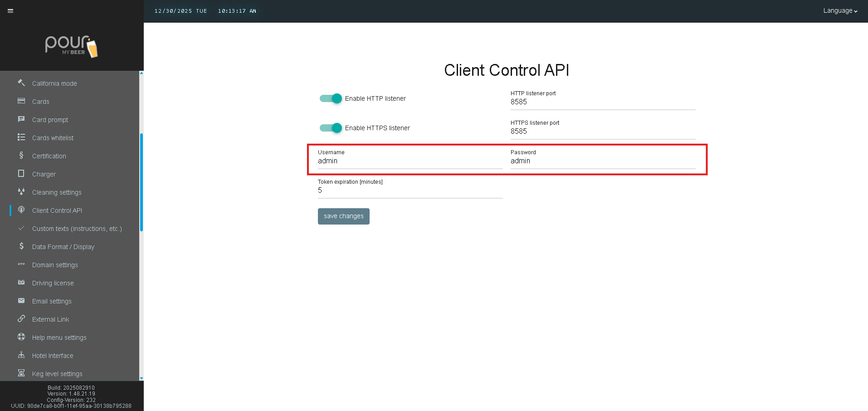868x411 pixels.
Task: Click the Keg level hourglass icon
Action: coord(21,373)
